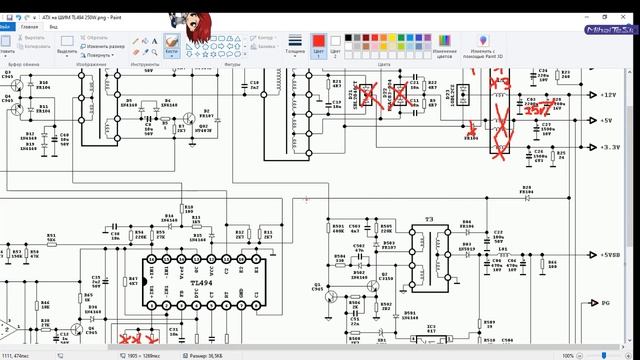The image size is (640, 360).
Task: Pick the dark red color swatch
Action: 366,38
